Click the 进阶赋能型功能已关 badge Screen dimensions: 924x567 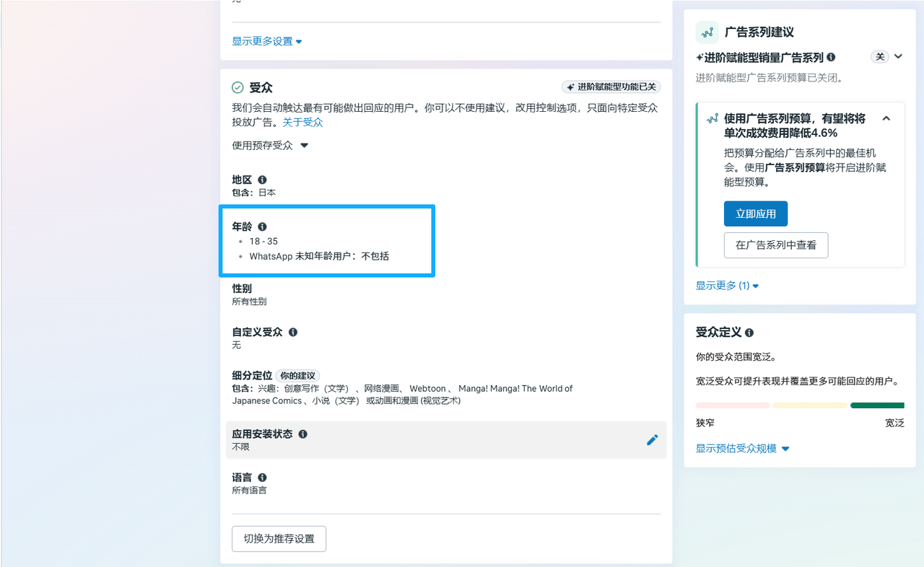pos(611,87)
